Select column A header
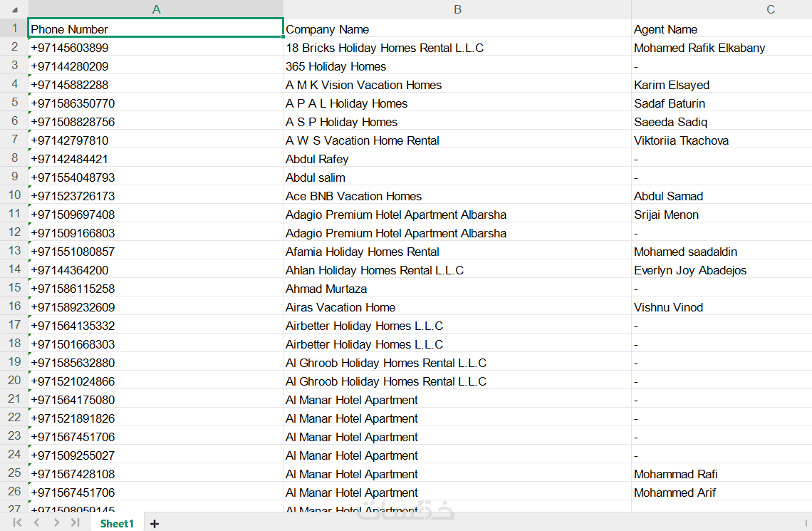The width and height of the screenshot is (812, 531). click(156, 9)
